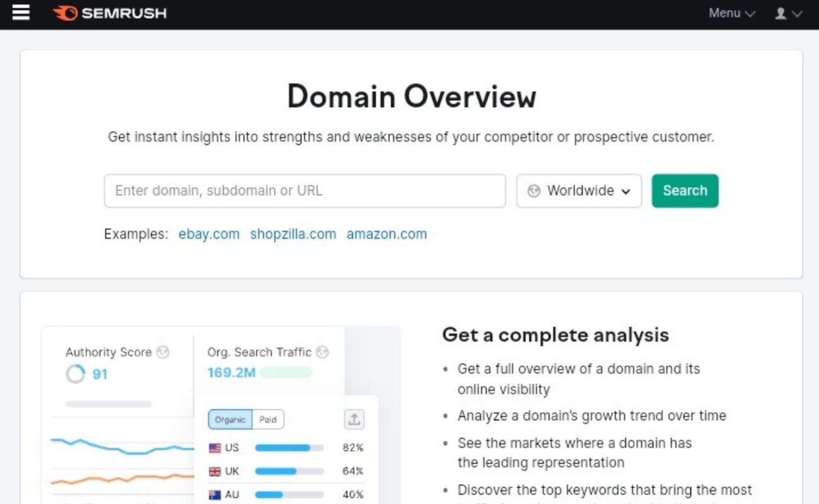
Task: Open the amazon.com example link
Action: (387, 234)
